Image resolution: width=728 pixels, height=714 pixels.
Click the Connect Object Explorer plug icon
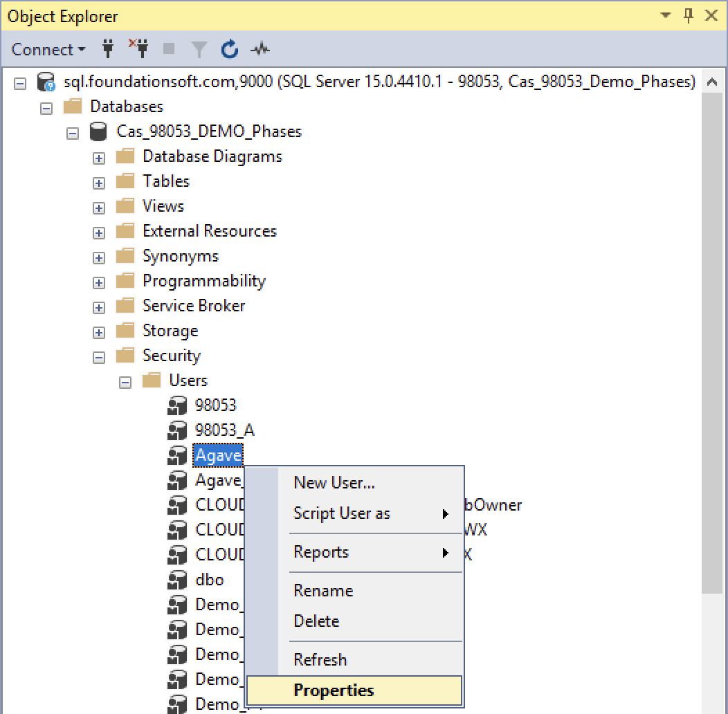coord(108,48)
